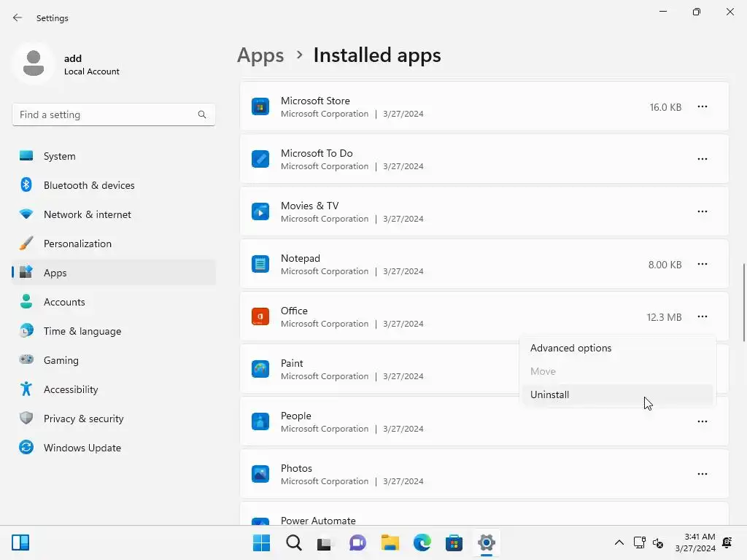Choose Advanced options in context menu

(x=617, y=348)
